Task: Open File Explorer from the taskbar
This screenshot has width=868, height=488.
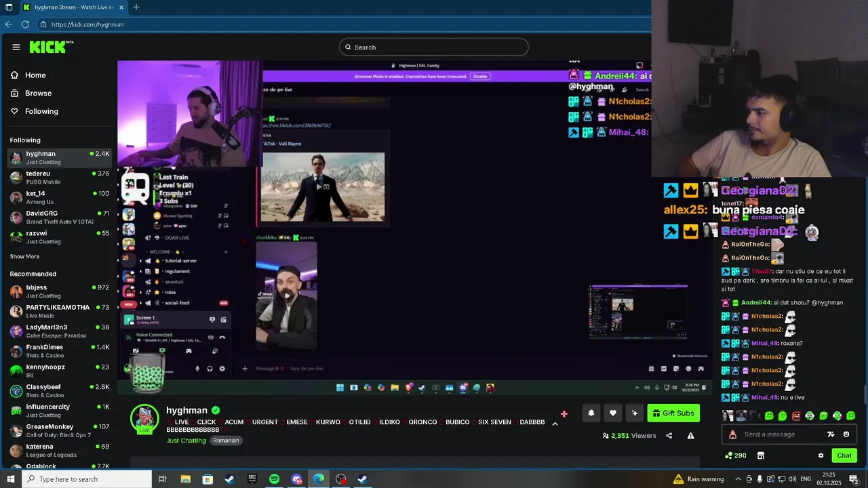Action: (x=185, y=479)
